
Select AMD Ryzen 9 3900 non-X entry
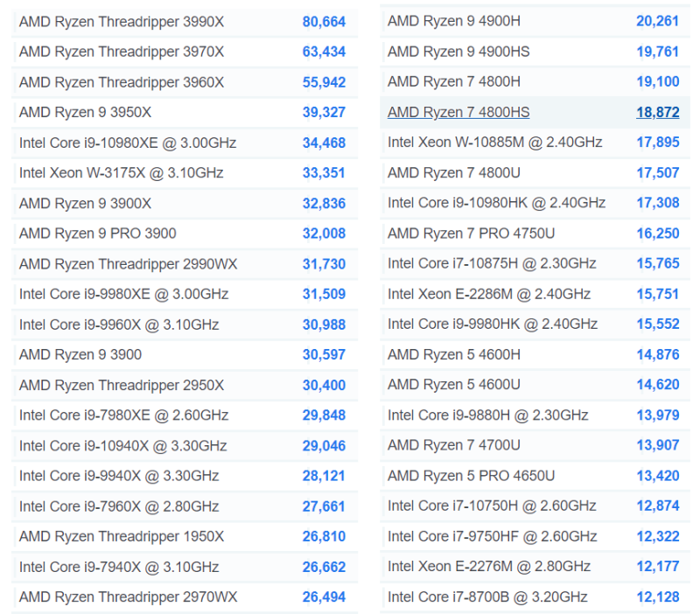click(80, 355)
